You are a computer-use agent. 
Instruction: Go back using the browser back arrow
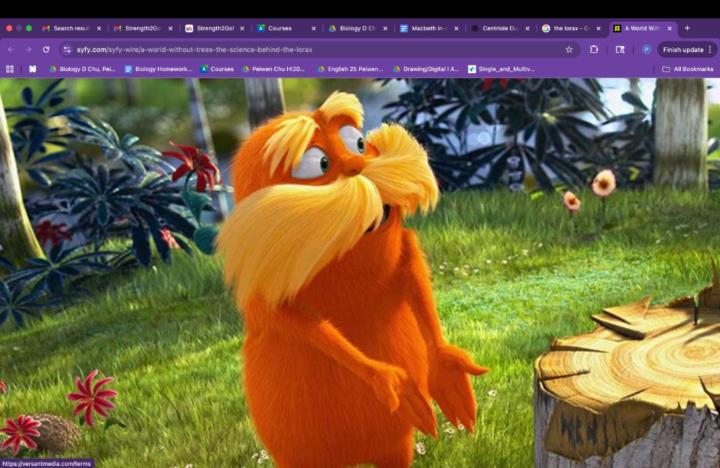pos(11,50)
